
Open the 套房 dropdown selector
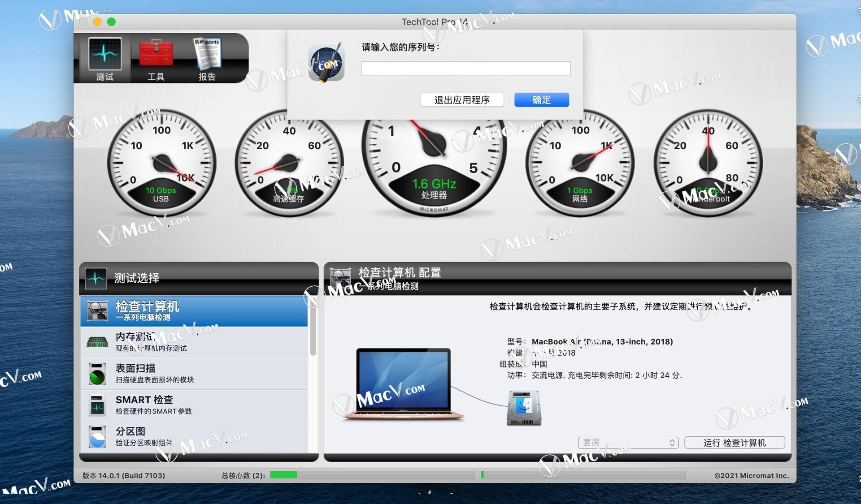tap(627, 443)
